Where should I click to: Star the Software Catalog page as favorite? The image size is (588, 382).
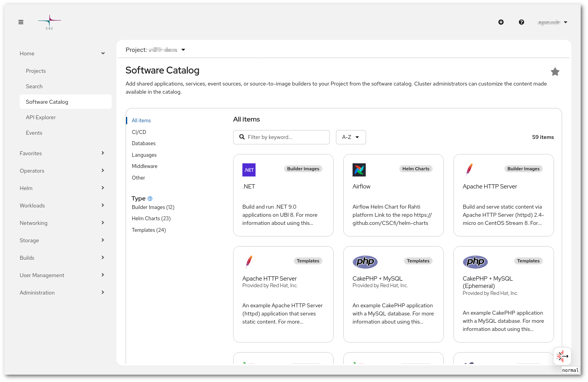[x=555, y=72]
